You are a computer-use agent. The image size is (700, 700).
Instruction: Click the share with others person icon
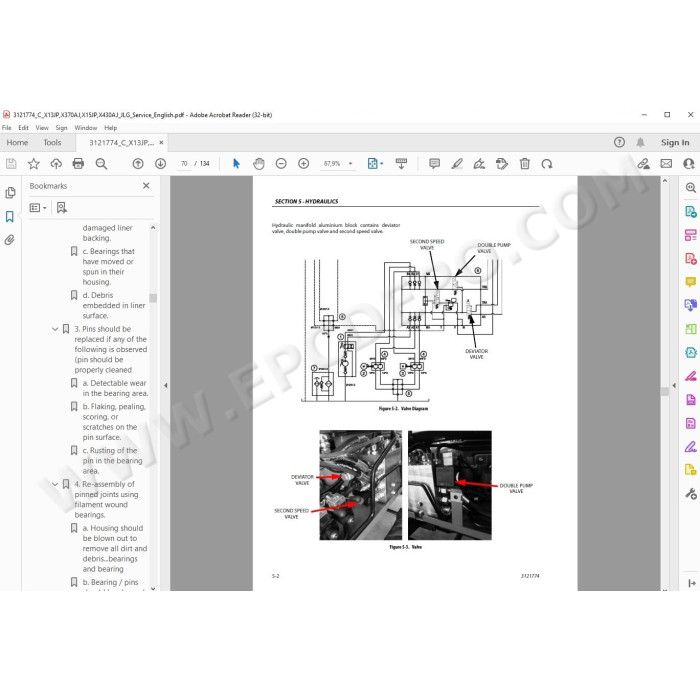(689, 164)
